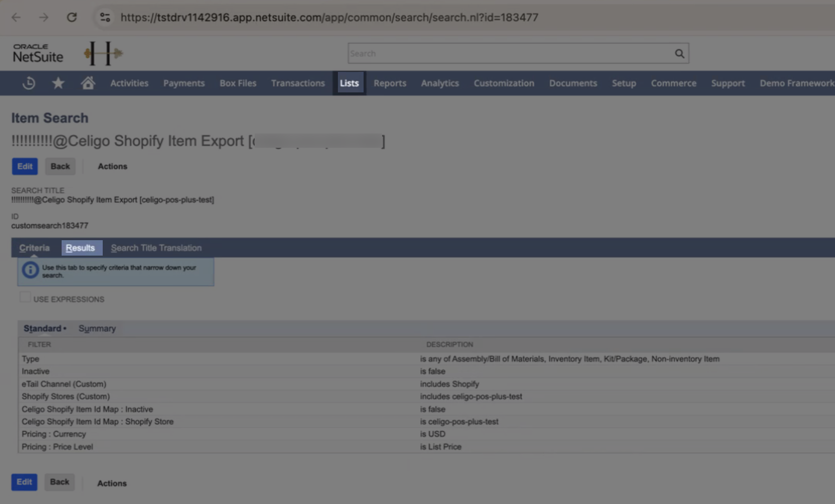Switch to the Results tab
Screen dimensions: 835x504
[81, 248]
